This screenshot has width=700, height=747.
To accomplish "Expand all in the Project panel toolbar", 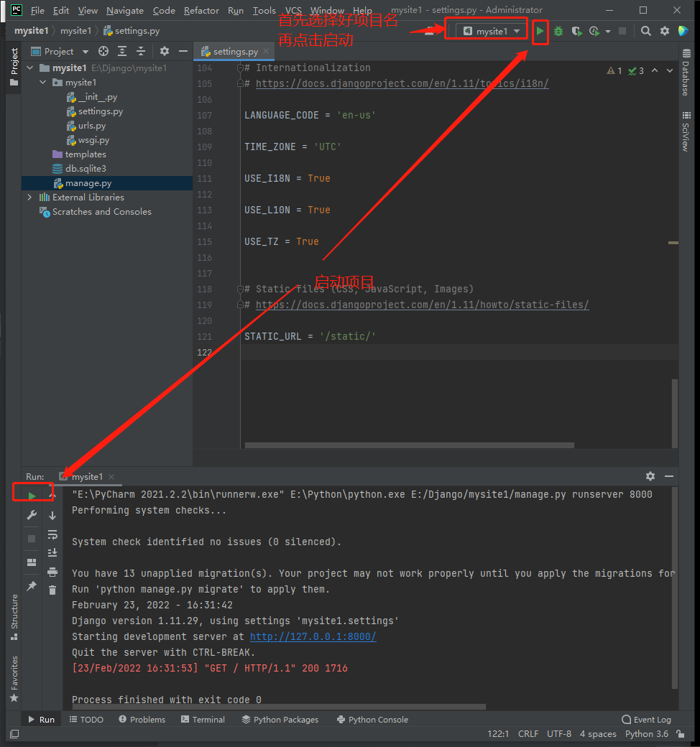I will [122, 51].
